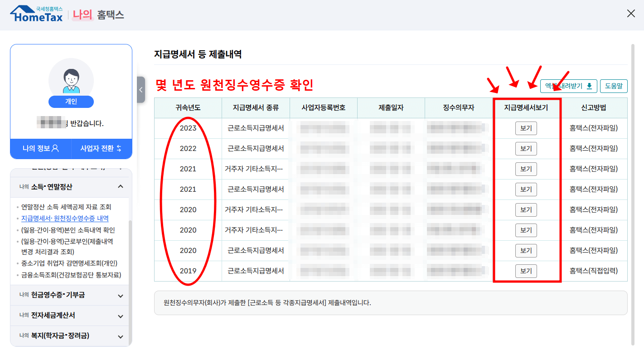644x355 pixels.
Task: Collapse the sidebar using the left chevron tab
Action: pos(140,89)
